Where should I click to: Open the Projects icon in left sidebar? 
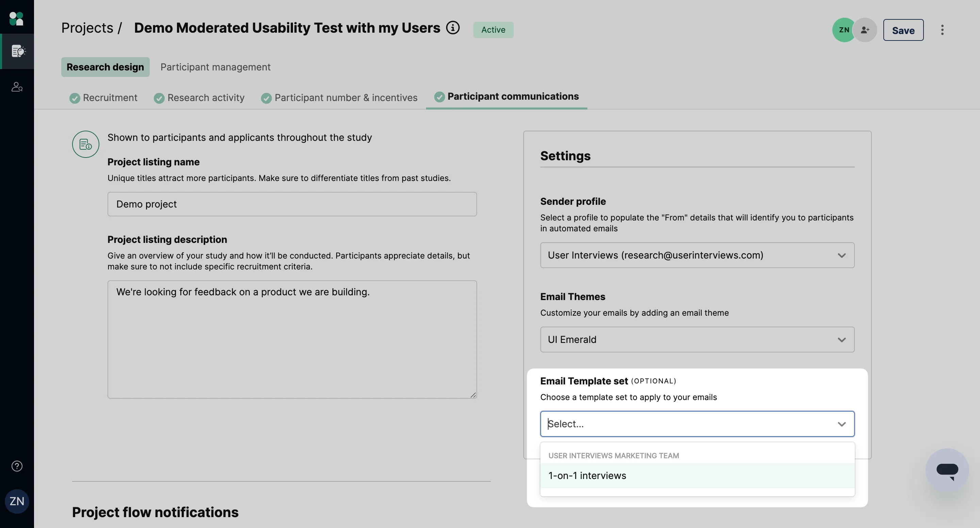point(17,51)
